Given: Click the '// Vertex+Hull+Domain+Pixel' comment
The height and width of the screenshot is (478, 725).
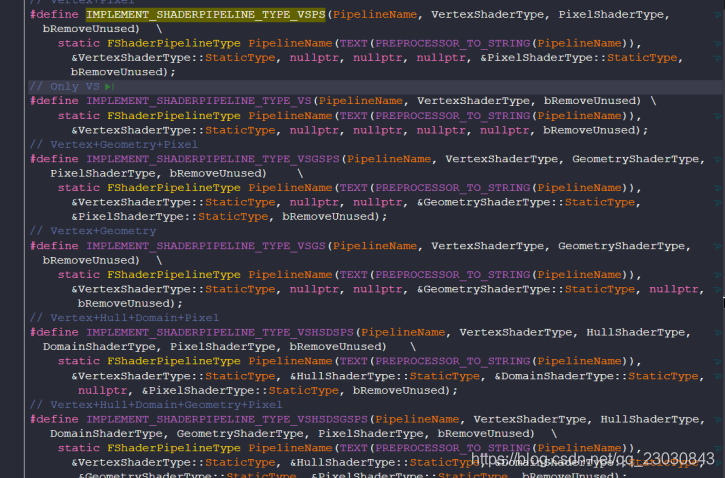Looking at the screenshot, I should tap(124, 318).
